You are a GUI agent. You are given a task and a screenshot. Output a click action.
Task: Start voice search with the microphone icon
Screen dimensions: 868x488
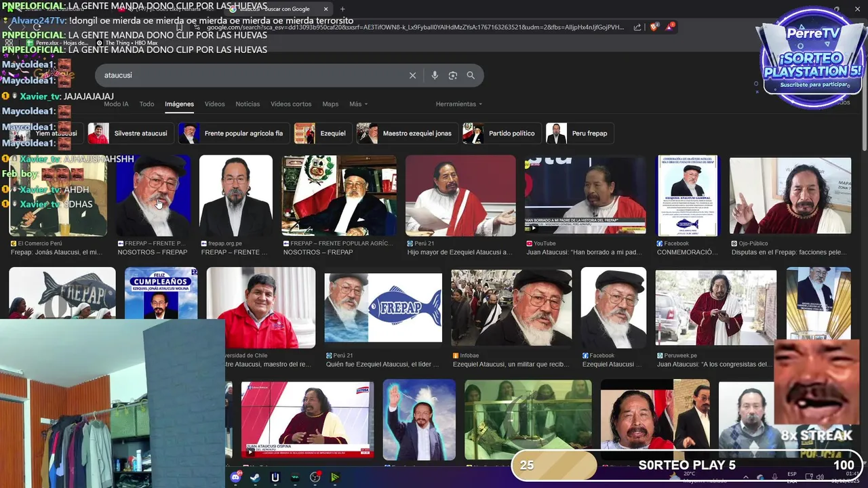point(435,75)
